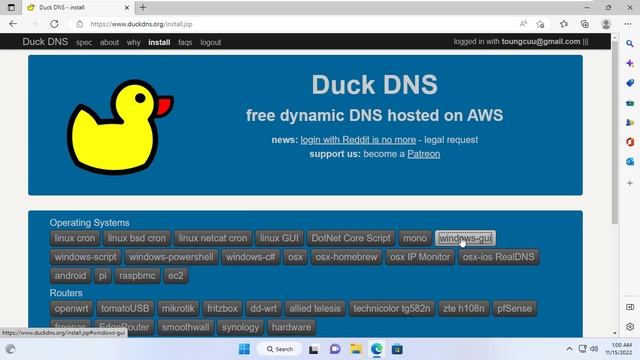Open the why menu item
This screenshot has height=360, width=640.
[x=133, y=42]
